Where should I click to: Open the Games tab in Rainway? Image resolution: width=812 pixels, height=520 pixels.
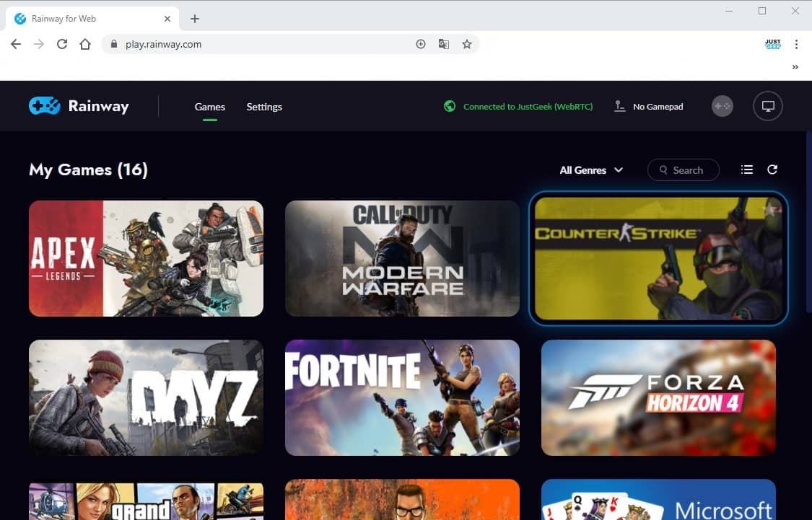coord(210,107)
